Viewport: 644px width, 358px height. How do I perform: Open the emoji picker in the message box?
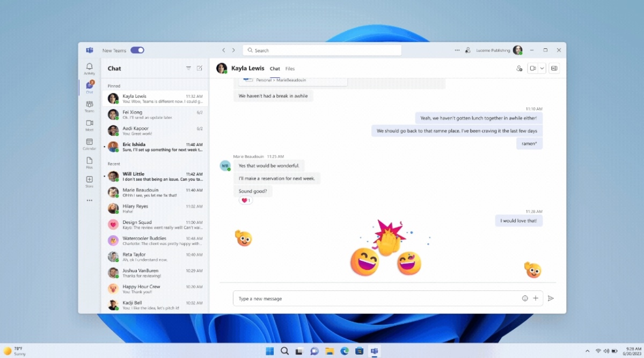click(525, 298)
